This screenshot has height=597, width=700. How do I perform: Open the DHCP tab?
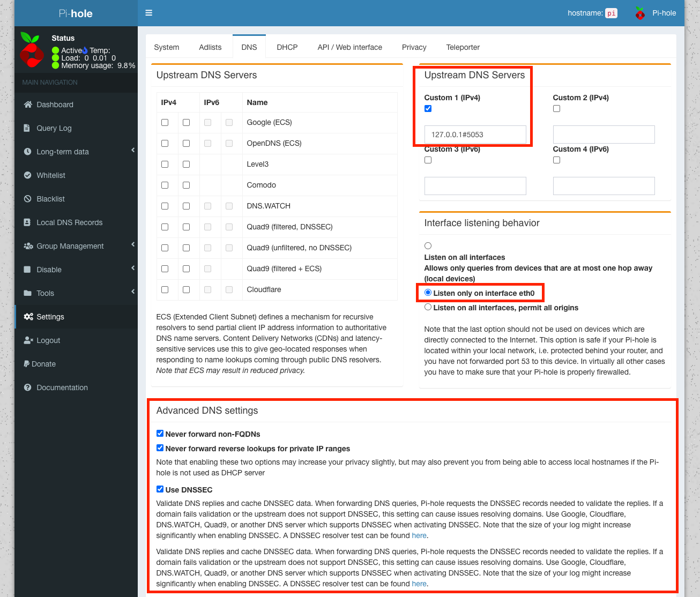point(287,47)
